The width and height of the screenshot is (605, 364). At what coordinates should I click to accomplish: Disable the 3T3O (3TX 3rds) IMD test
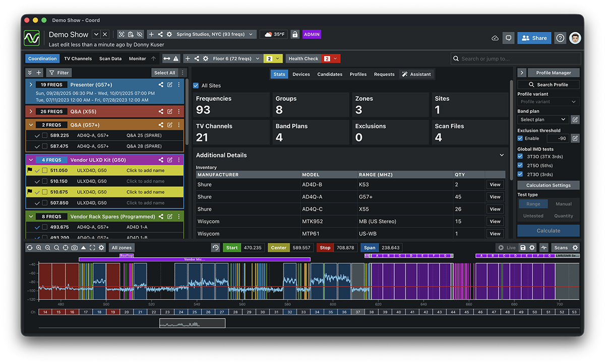520,156
